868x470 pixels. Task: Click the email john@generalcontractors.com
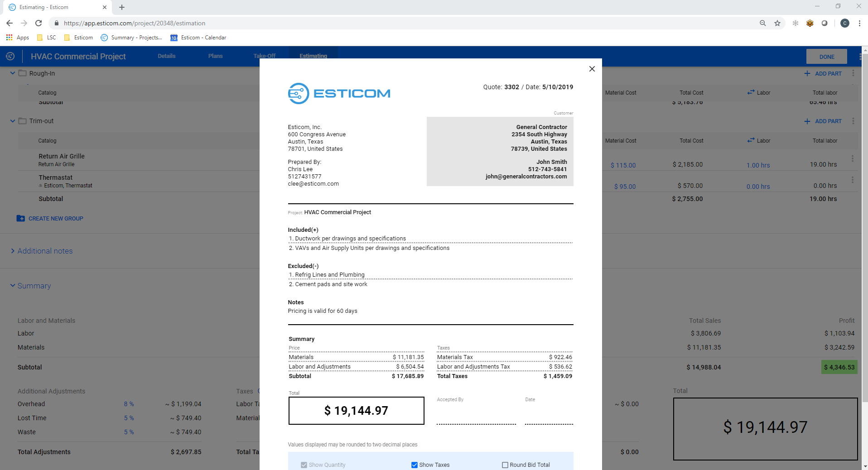(526, 177)
